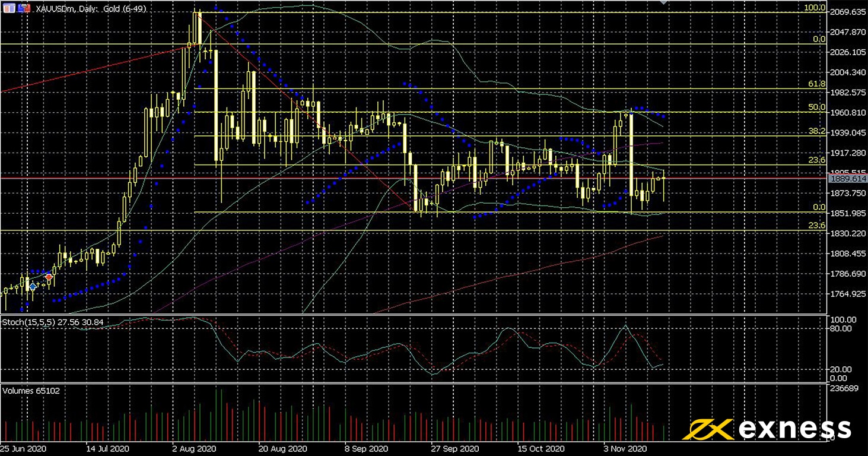The width and height of the screenshot is (868, 456).
Task: Click the 100.0 Fibonacci level label
Action: (815, 8)
